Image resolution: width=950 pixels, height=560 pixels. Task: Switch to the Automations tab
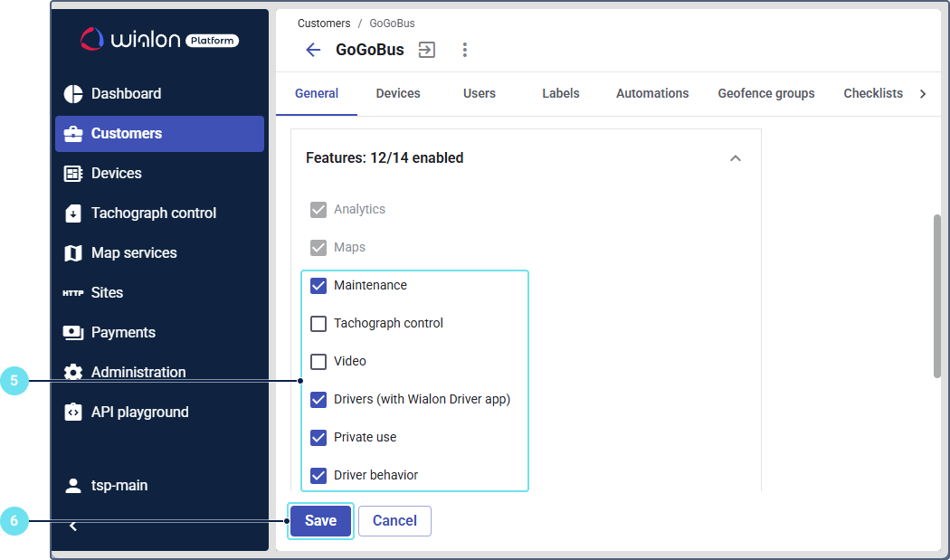pyautogui.click(x=652, y=94)
